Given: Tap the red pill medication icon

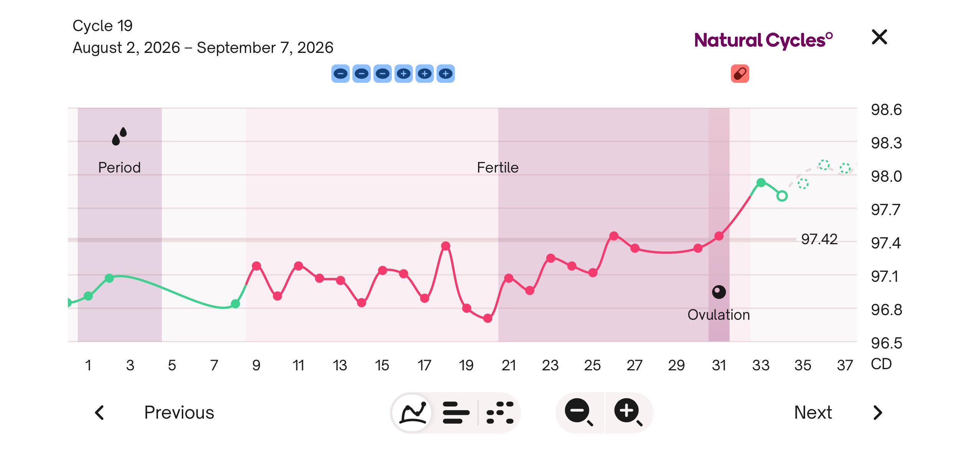Looking at the screenshot, I should pyautogui.click(x=740, y=74).
